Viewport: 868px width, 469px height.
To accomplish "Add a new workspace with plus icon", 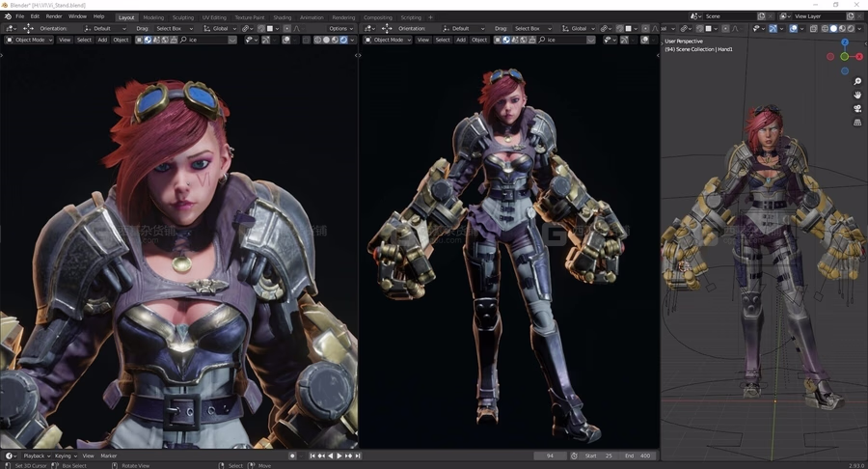I will click(x=430, y=17).
